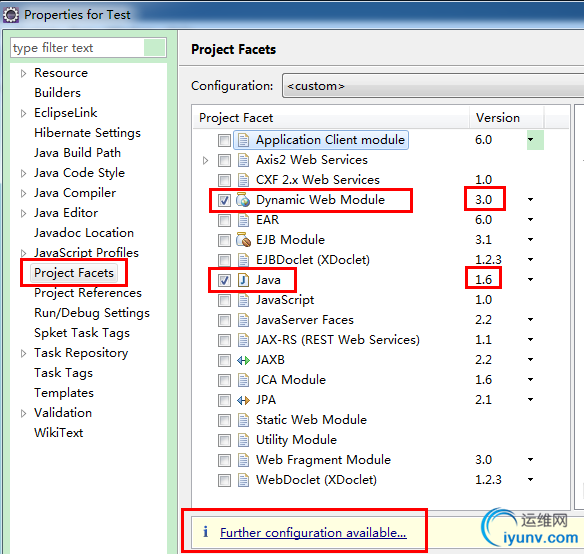This screenshot has height=554, width=584.
Task: Check the JPA facet checkbox
Action: [224, 400]
